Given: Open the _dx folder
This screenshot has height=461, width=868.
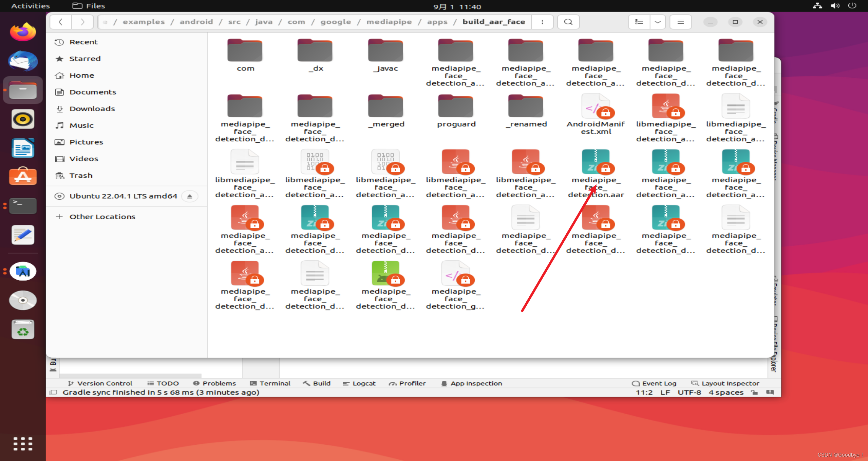Looking at the screenshot, I should 316,56.
